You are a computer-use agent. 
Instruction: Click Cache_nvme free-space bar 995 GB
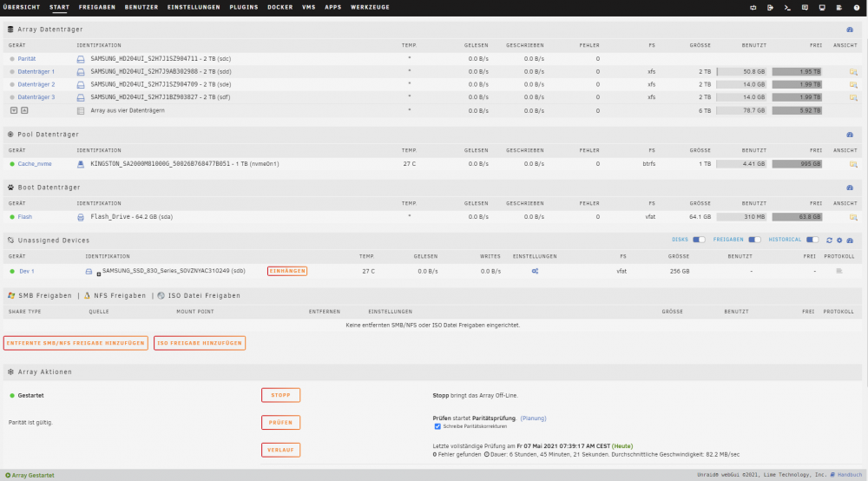(x=797, y=164)
